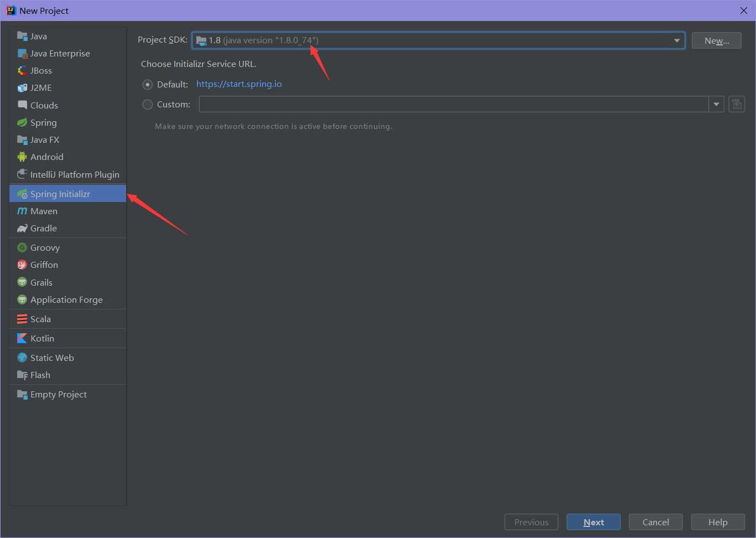Click the icon button beside Custom URL field
Screen dimensions: 756x538
pos(737,104)
